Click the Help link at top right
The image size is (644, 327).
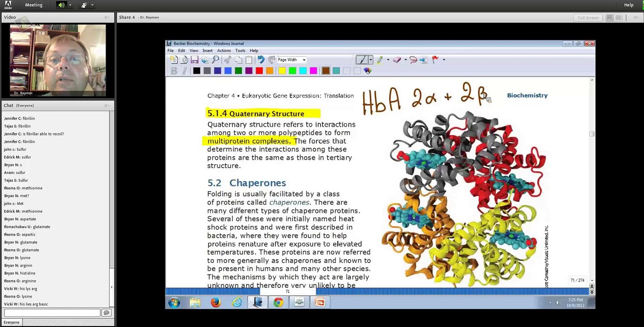[629, 5]
